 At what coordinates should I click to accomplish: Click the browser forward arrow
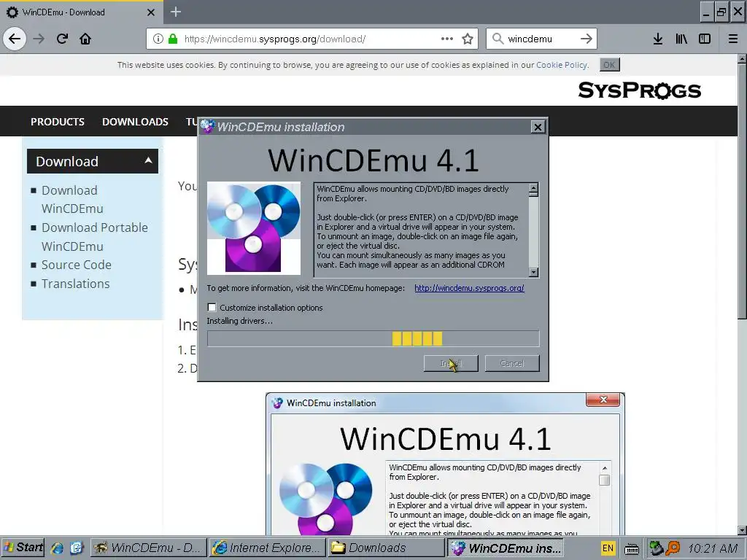(39, 39)
